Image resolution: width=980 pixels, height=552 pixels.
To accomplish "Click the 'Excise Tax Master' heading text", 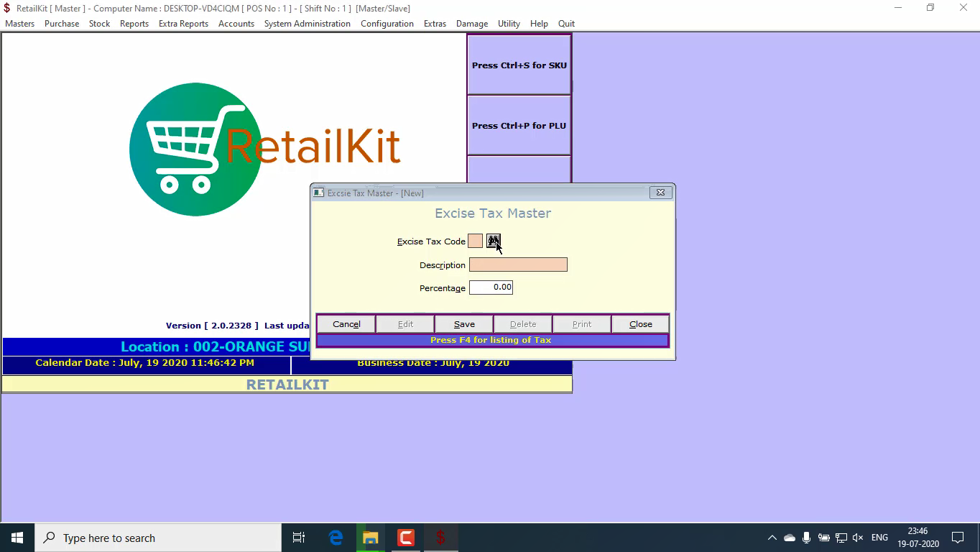I will [493, 213].
